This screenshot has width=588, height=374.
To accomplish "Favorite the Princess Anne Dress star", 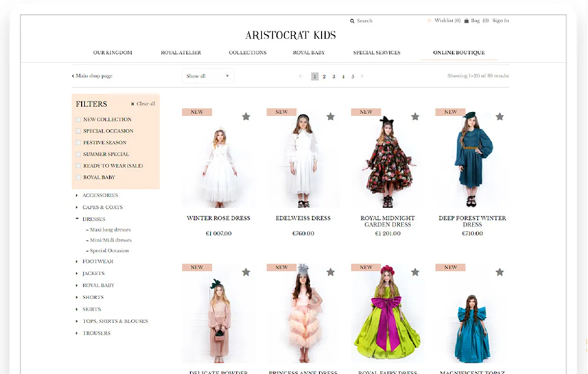I will [x=331, y=272].
